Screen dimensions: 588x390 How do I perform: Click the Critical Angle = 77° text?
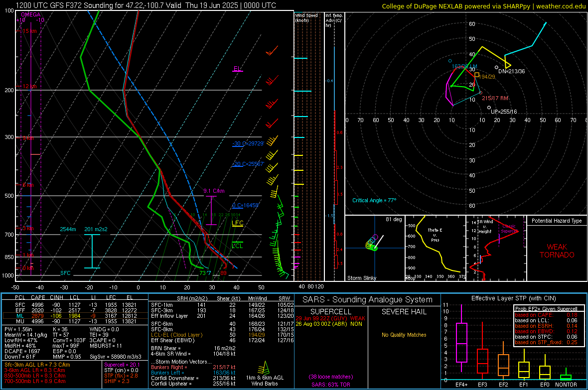(374, 200)
